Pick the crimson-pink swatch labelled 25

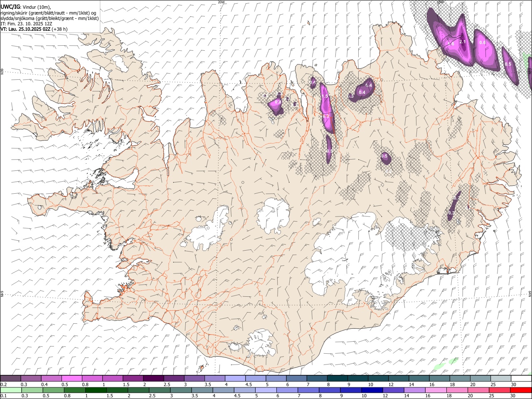500,390
